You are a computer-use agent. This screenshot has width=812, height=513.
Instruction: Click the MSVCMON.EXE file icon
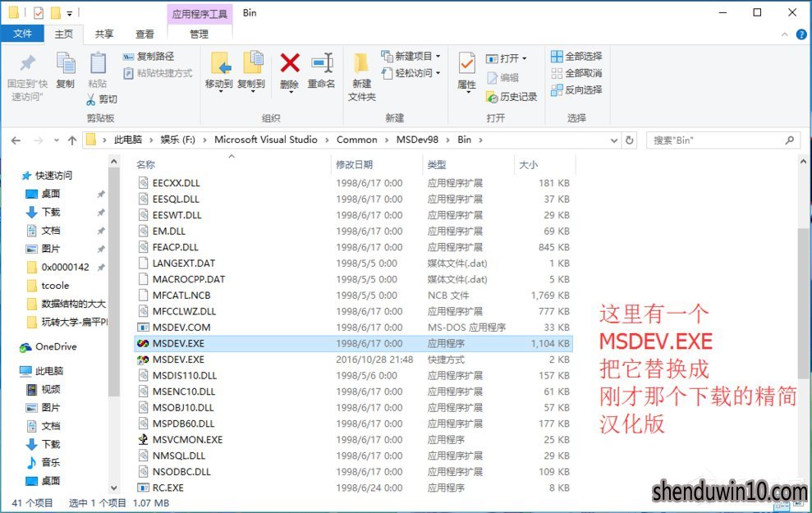click(x=143, y=439)
